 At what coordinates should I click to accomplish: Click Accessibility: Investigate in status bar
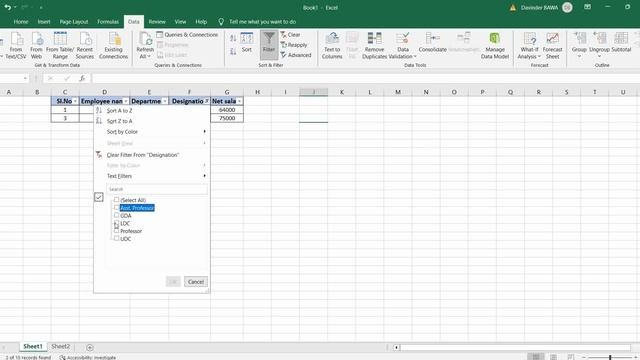pos(88,357)
